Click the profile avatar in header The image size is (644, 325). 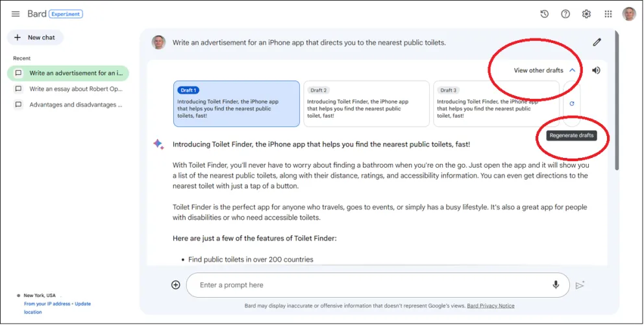point(628,14)
